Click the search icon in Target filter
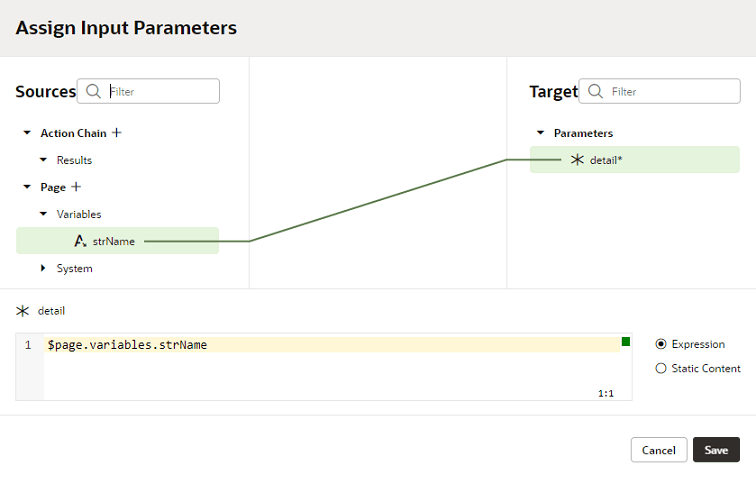The image size is (756, 484). [x=595, y=91]
